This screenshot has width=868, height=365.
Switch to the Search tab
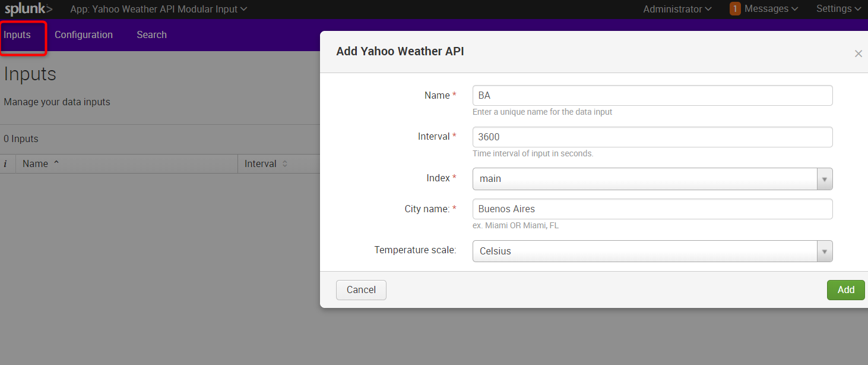coord(151,34)
